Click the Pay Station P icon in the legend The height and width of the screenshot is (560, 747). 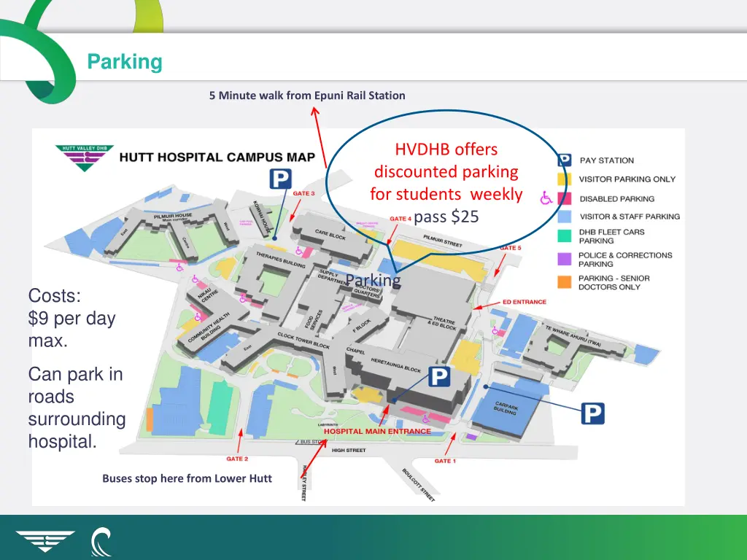[565, 160]
